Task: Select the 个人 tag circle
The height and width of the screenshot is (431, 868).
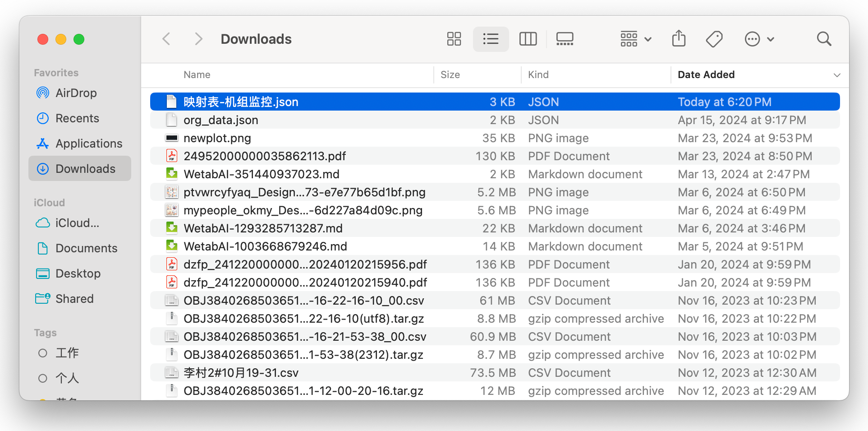Action: point(43,378)
